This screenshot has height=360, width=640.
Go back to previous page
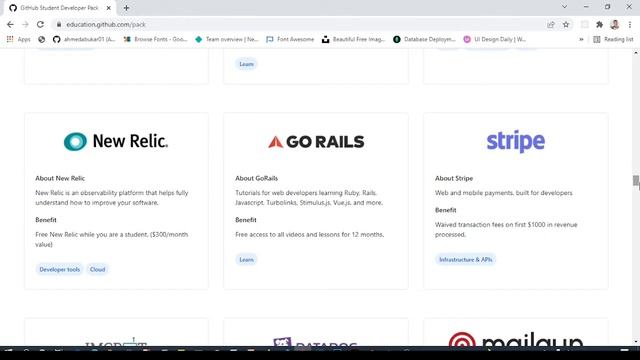click(x=10, y=24)
